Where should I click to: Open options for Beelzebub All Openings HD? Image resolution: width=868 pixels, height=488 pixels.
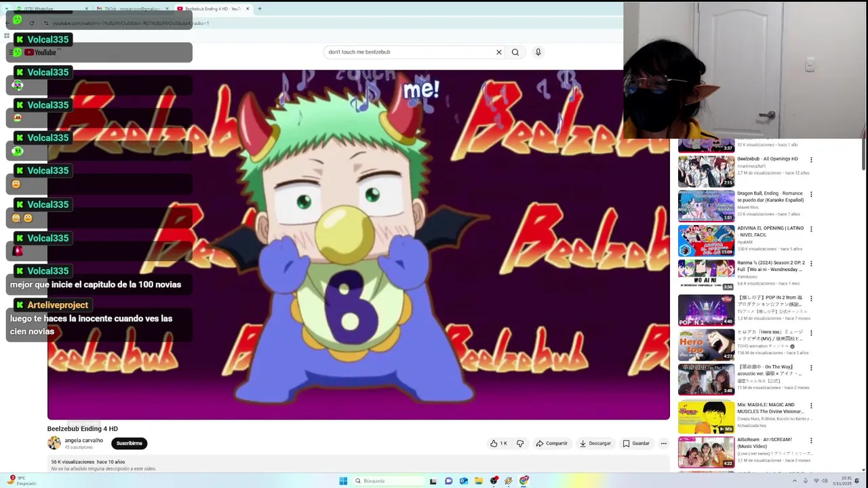(x=811, y=160)
